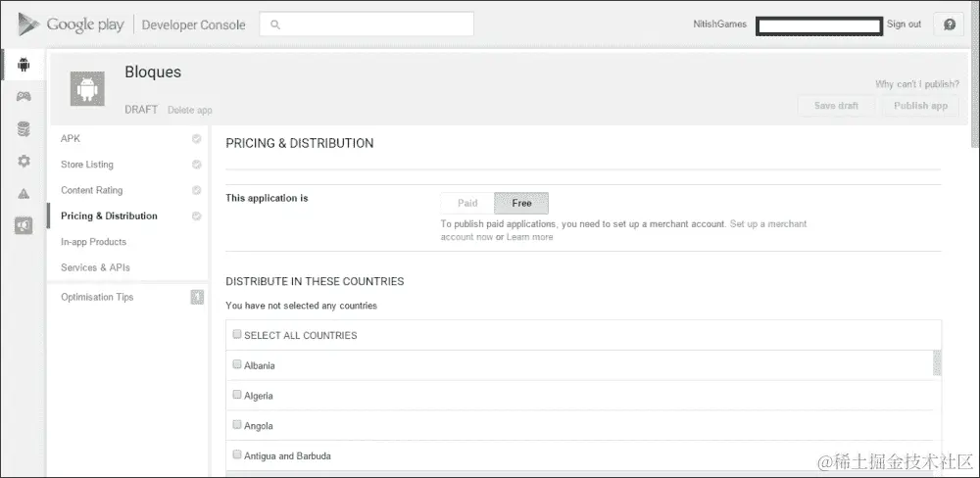Tick the Algeria checkbox
Screen dimensions: 980x478
pyautogui.click(x=237, y=395)
